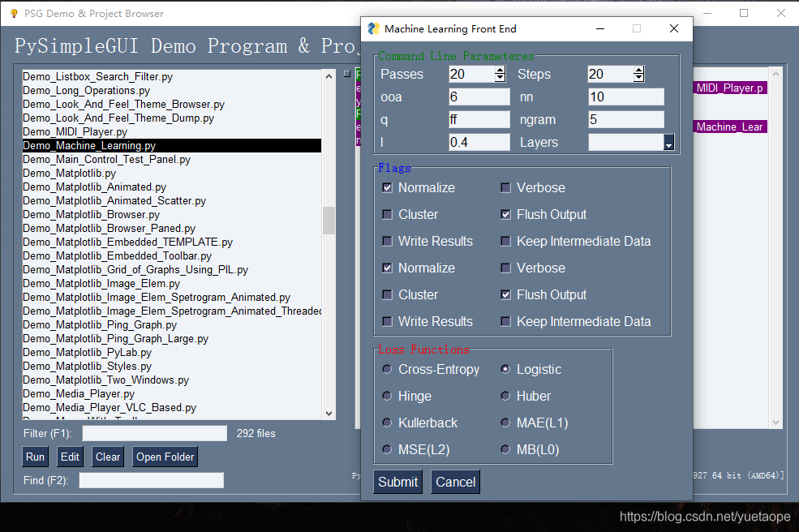Pick the MSE(L2) loss function

(387, 449)
